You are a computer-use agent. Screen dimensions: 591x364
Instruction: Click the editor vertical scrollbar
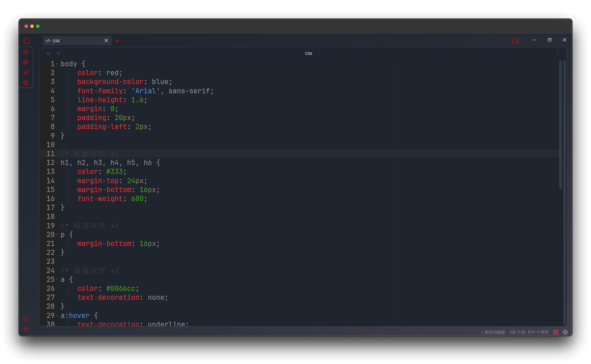(560, 124)
